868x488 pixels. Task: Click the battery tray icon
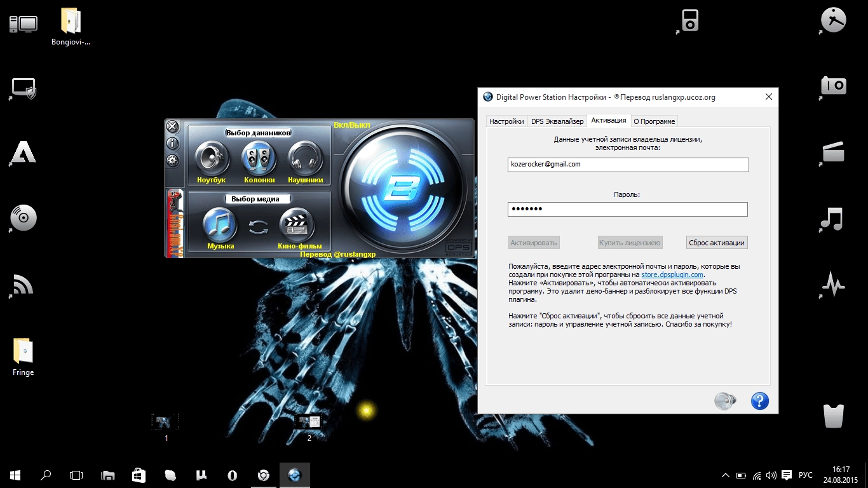741,475
